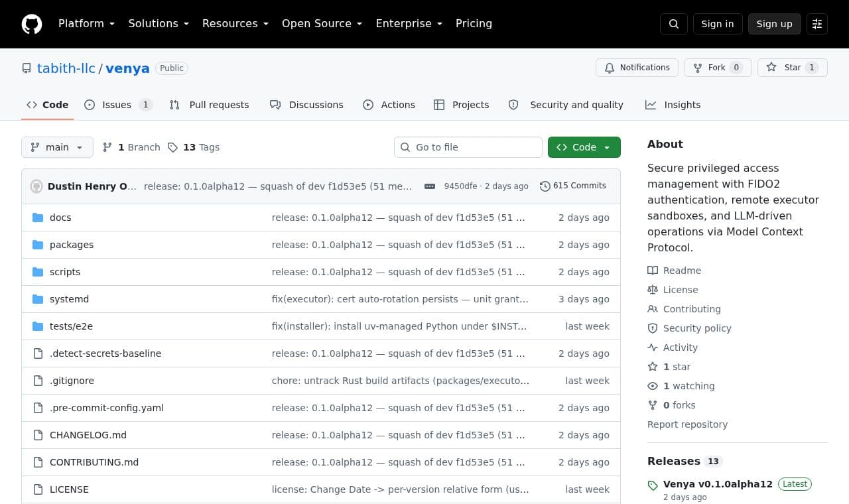Screen dimensions: 849x504
Task: Expand the green Code dropdown
Action: [x=584, y=147]
